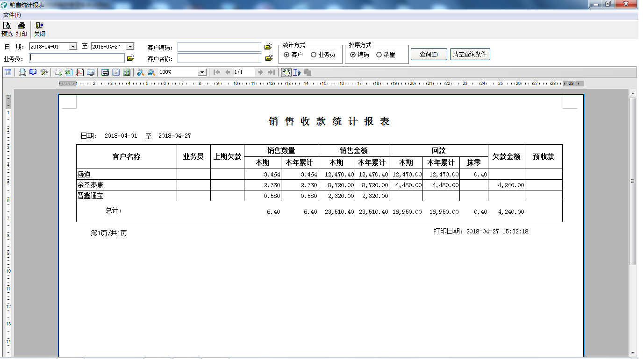Open the start date 2018-04-01 dropdown
The height and width of the screenshot is (359, 644).
73,47
